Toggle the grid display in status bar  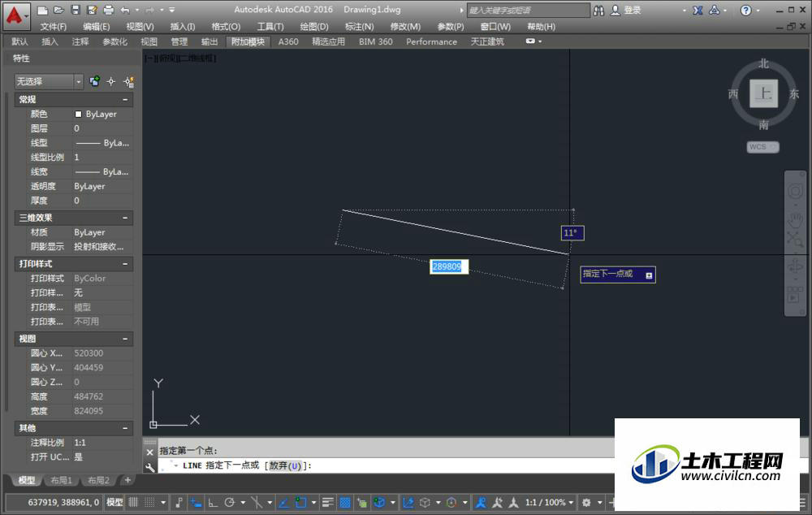coord(133,502)
